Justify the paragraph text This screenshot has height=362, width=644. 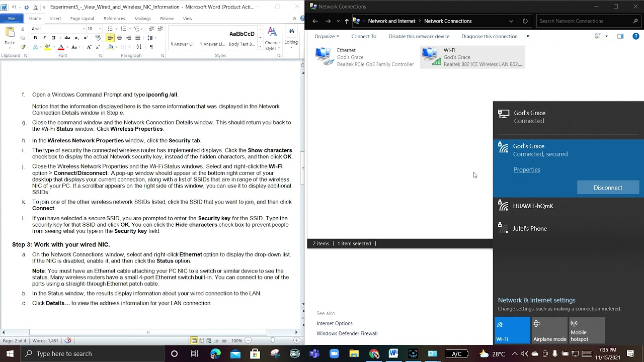(x=137, y=38)
